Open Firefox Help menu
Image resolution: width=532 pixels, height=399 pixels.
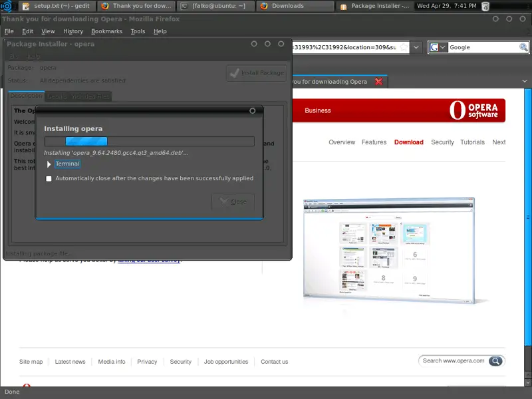point(160,31)
